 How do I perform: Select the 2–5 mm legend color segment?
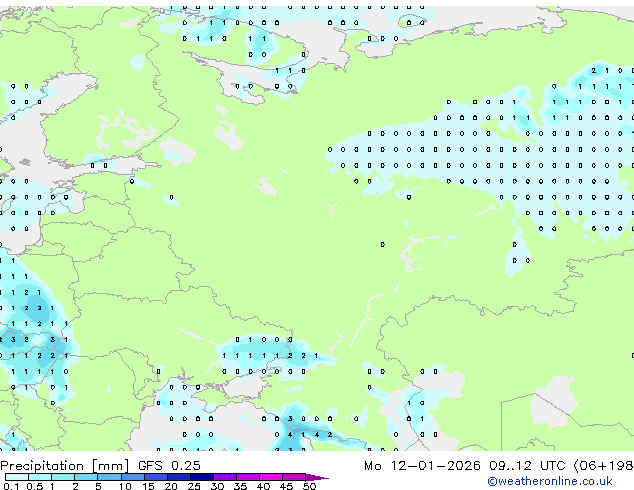(x=86, y=477)
